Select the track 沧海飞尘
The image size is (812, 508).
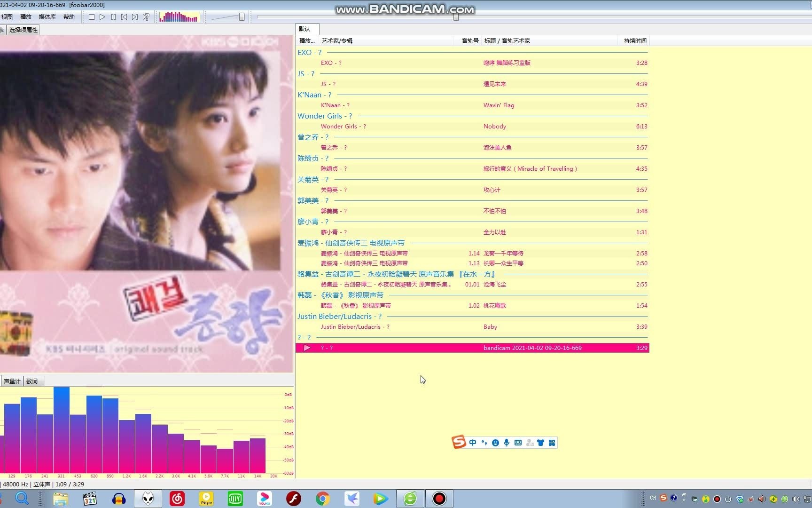pos(472,285)
